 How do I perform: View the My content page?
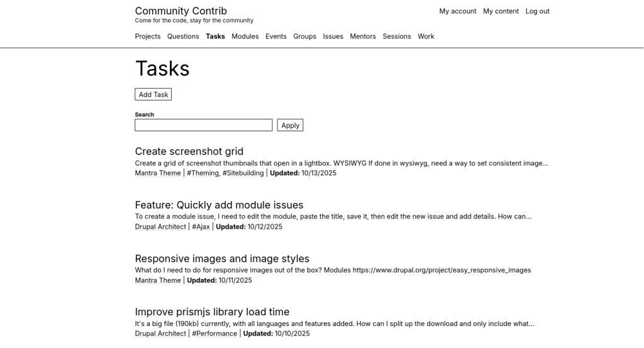click(x=501, y=11)
